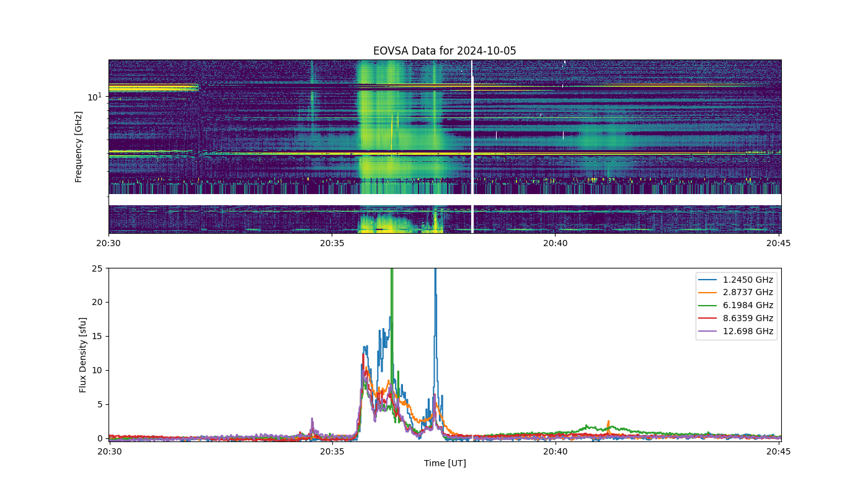Screen dimensions: 868x496
Task: Click 20:40 tick under the spectrogram
Action: (x=556, y=244)
